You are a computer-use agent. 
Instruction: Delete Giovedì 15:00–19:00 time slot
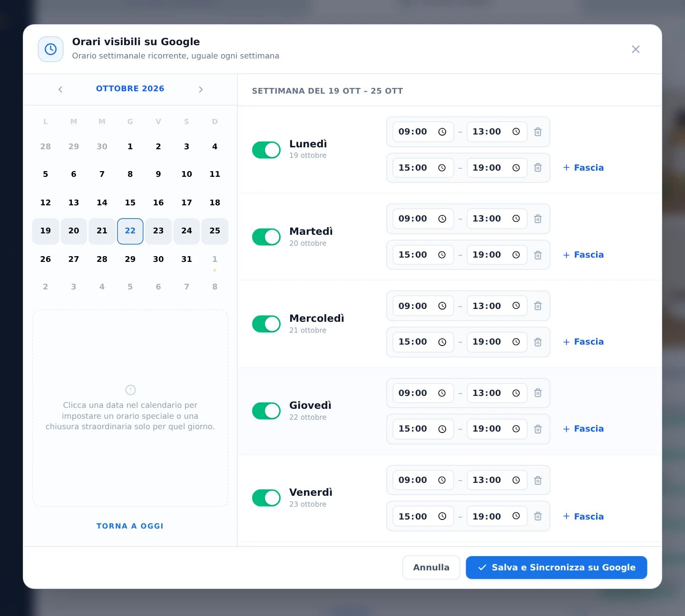click(x=538, y=429)
